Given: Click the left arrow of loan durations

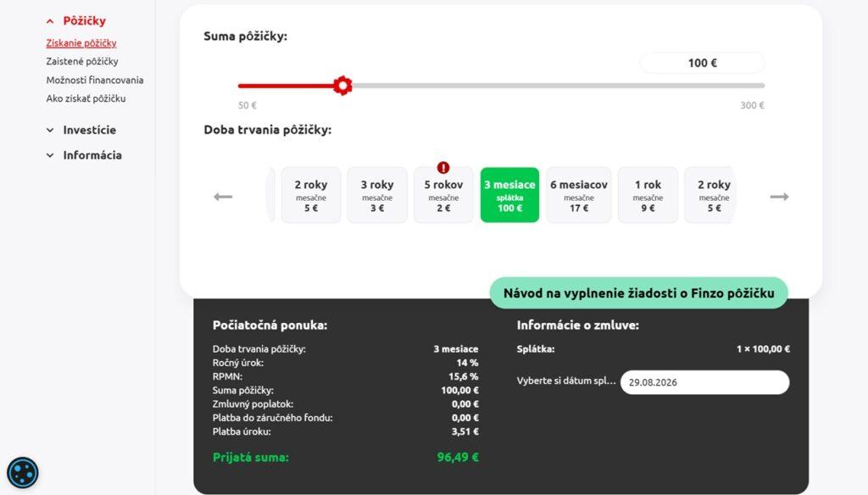Looking at the screenshot, I should 223,197.
